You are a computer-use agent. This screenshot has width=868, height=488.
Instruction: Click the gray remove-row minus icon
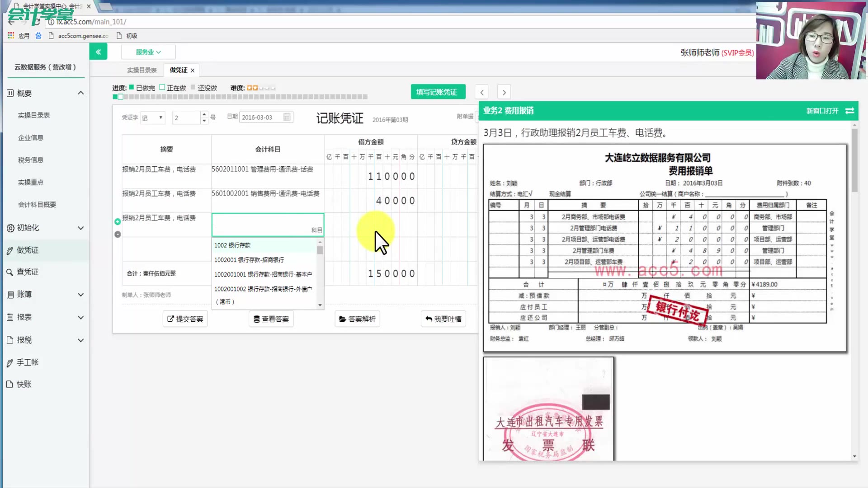tap(118, 235)
